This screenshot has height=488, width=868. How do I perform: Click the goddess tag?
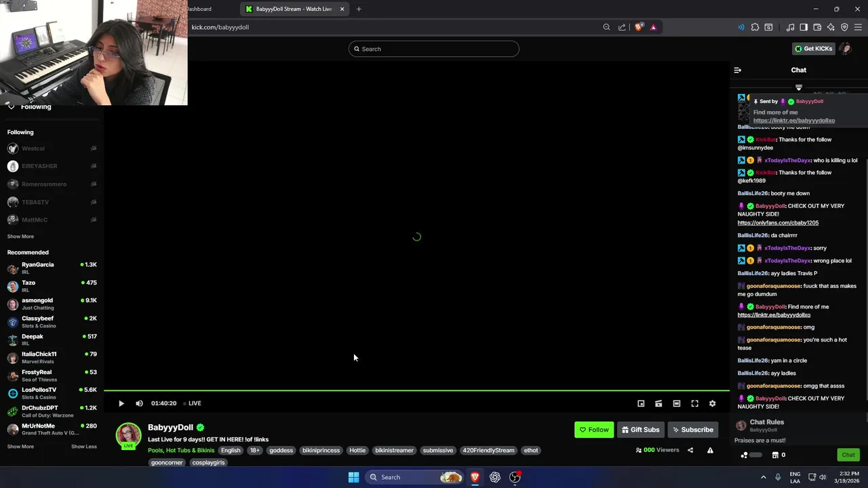click(281, 451)
